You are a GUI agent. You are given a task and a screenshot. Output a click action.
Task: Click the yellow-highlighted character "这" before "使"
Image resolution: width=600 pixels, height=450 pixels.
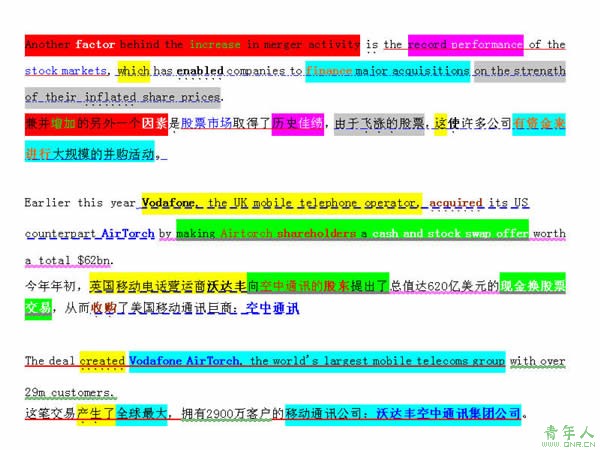(440, 124)
